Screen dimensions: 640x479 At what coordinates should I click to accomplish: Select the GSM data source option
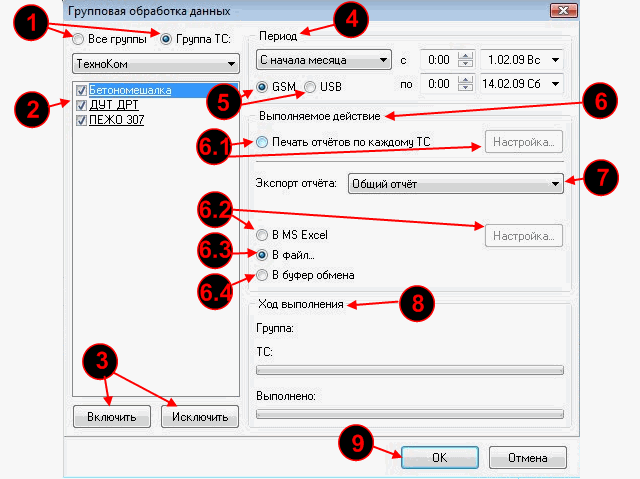click(262, 87)
